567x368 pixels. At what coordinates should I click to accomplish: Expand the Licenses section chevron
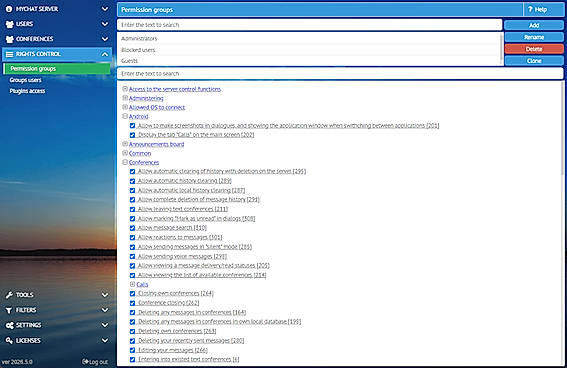(x=105, y=341)
